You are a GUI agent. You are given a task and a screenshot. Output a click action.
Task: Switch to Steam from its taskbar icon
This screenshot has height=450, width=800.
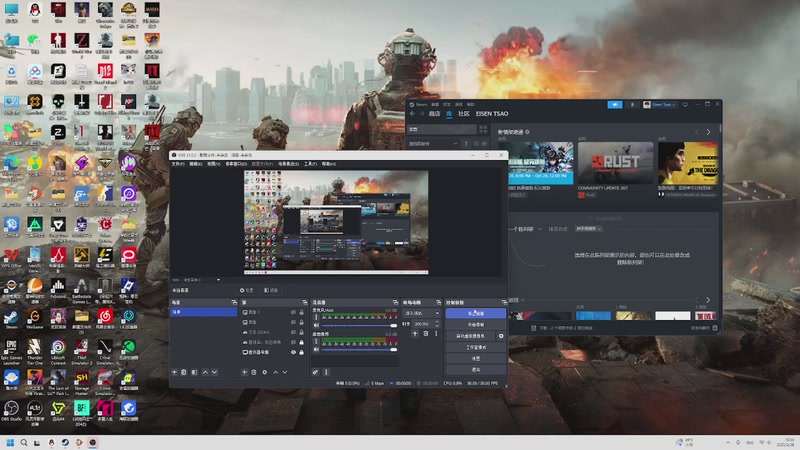[65, 442]
